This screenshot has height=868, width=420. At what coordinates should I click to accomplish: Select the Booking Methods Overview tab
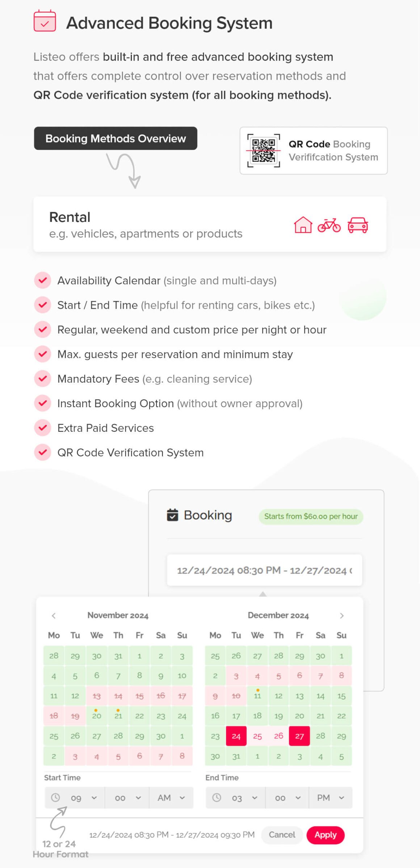click(x=115, y=138)
